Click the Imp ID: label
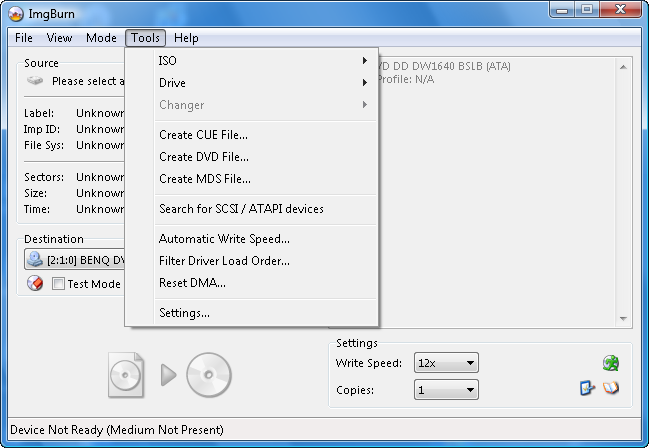Screen dimensions: 649x448 tap(42, 129)
